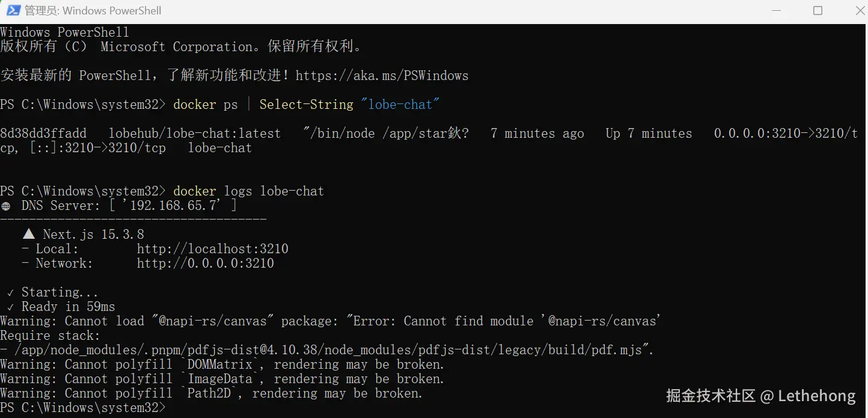Click the checkmark next to Starting...
The height and width of the screenshot is (418, 868).
pyautogui.click(x=10, y=293)
